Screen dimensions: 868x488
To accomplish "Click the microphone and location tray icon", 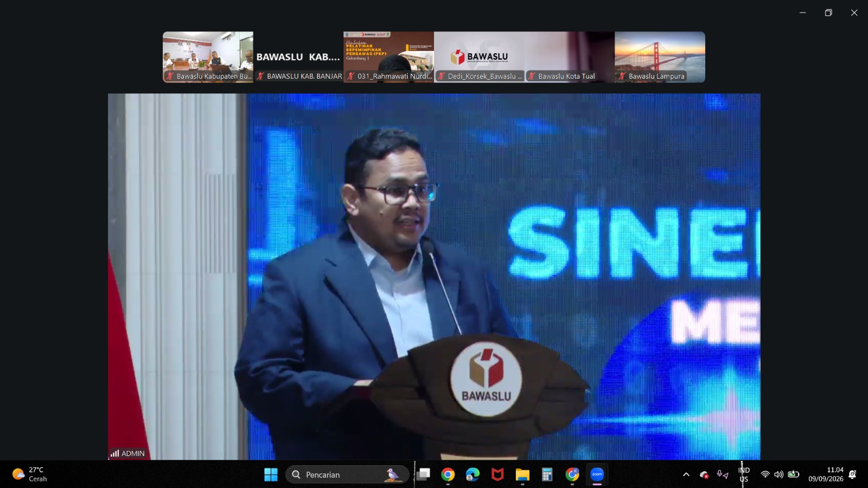I will click(723, 475).
